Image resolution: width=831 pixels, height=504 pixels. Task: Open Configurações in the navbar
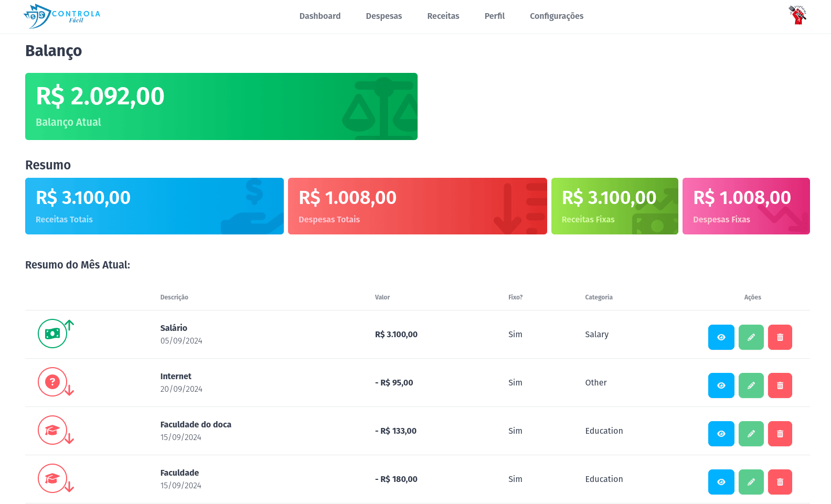pos(557,16)
